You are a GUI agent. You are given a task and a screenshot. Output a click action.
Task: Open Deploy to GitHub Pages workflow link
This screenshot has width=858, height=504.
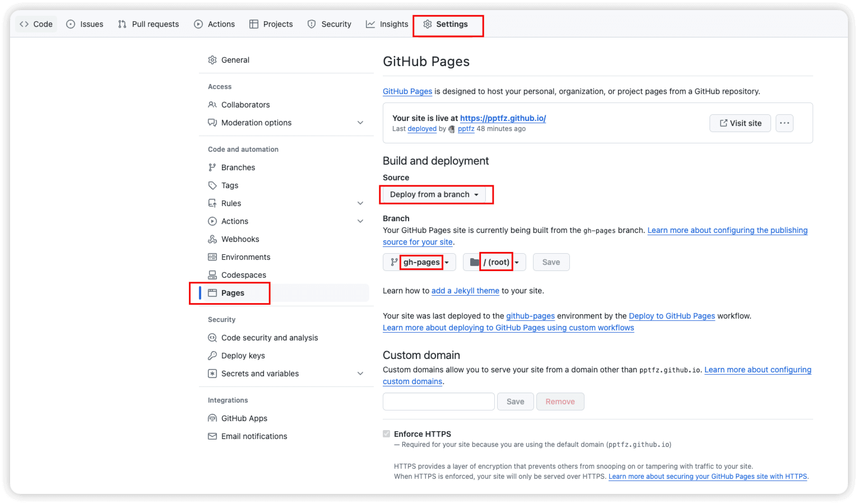[x=672, y=316]
